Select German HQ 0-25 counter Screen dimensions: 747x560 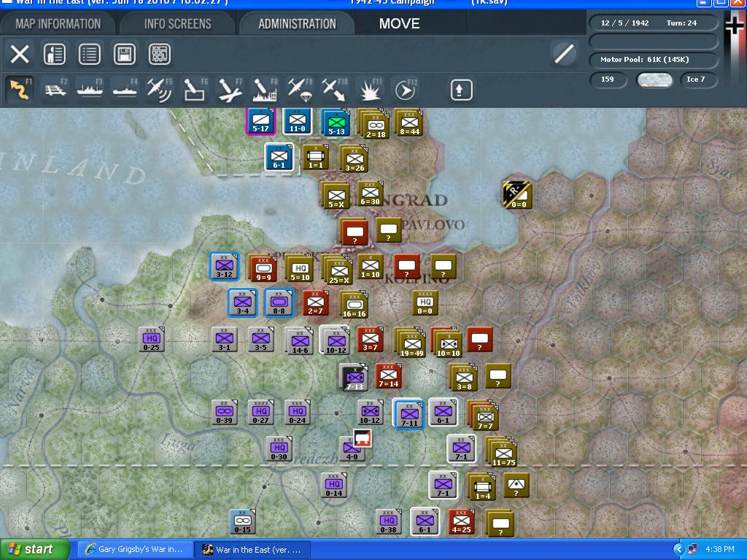pos(152,340)
